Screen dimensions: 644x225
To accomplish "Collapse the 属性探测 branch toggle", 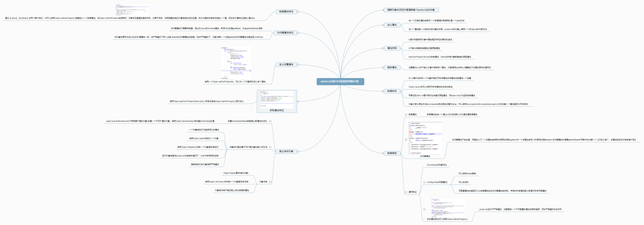I will (383, 48).
